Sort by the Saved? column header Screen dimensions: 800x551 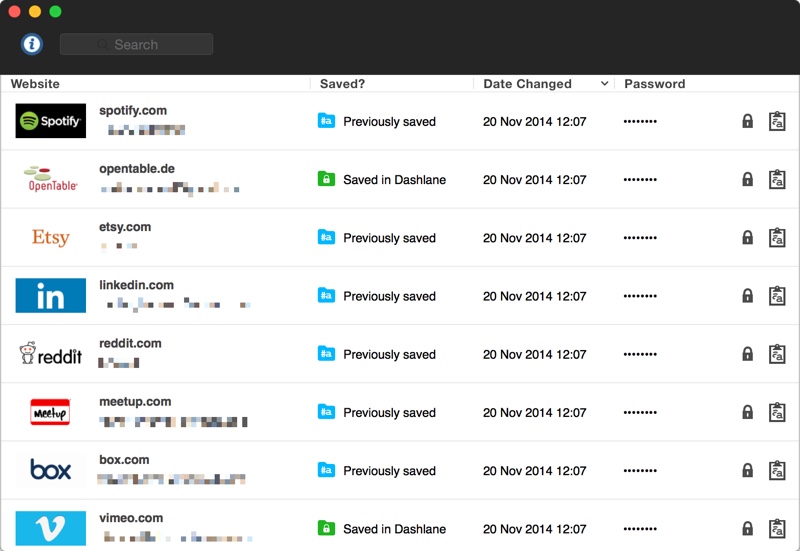342,84
